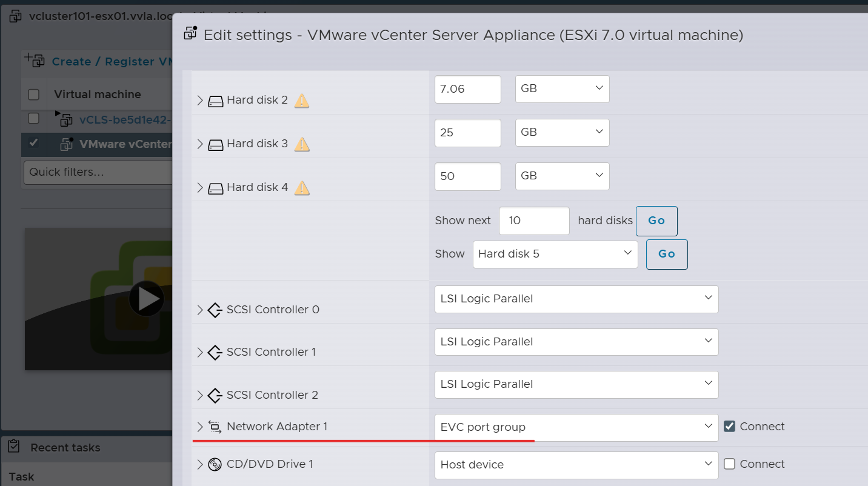Click the Hard disk 2 size field (7.06)
Image resolution: width=868 pixels, height=486 pixels.
click(x=468, y=89)
